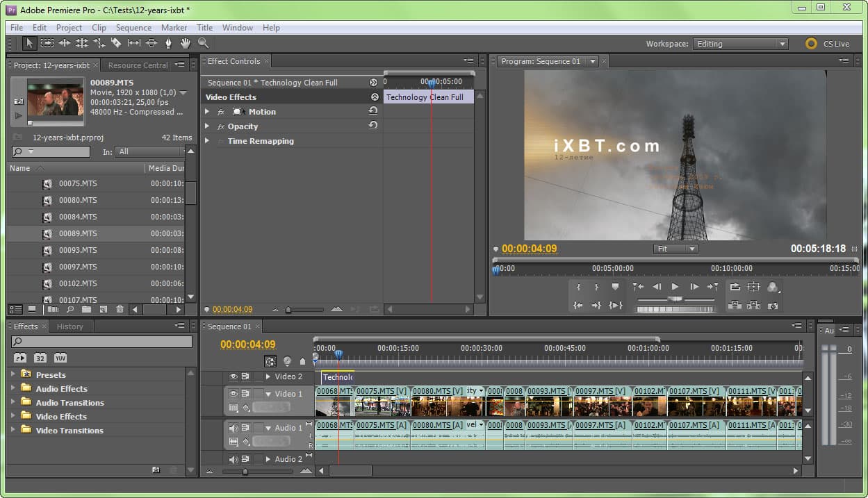Click the Export Frame camera icon
Viewport: 868px width, 498px height.
point(772,306)
